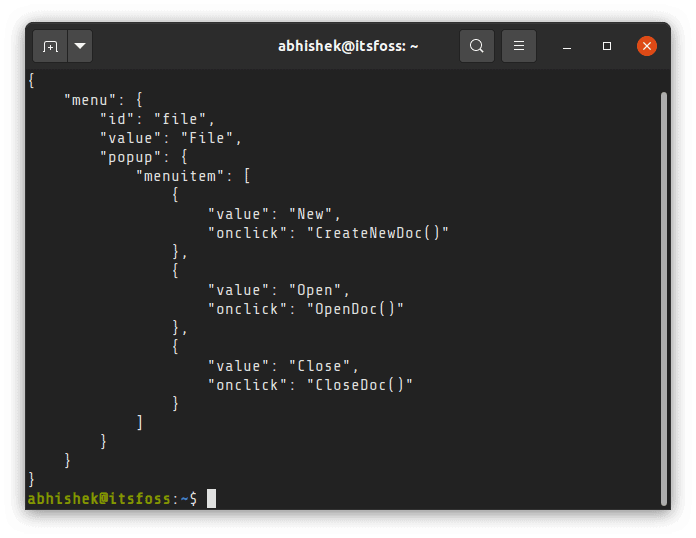Viewport: 696px width, 538px height.
Task: Click the "value": "Close" line
Action: [x=283, y=366]
